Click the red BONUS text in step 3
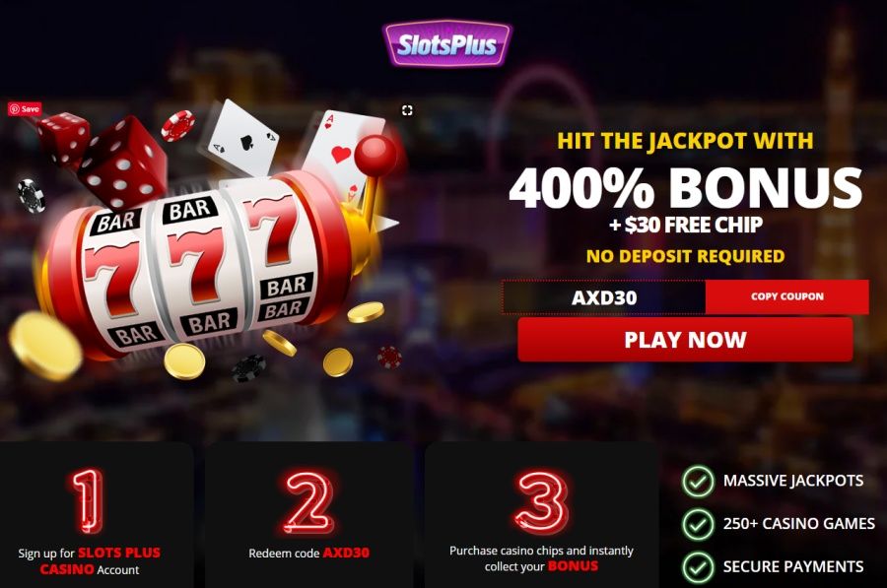887x588 pixels. tap(573, 566)
